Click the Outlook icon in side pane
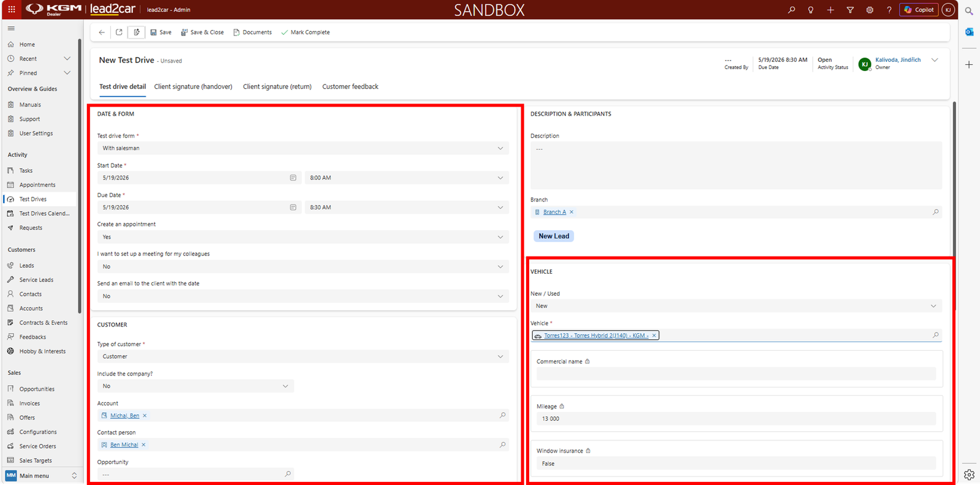This screenshot has height=485, width=980. (969, 32)
